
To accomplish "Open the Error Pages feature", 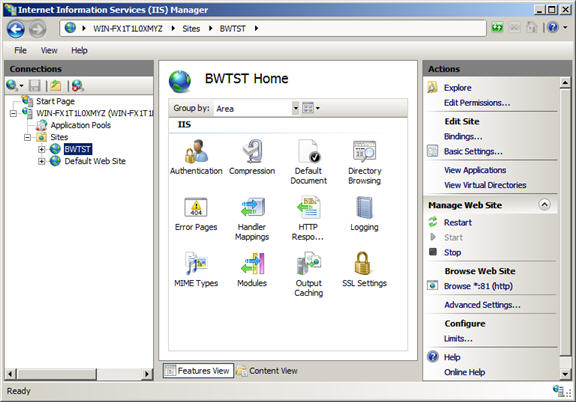I will pos(196,214).
